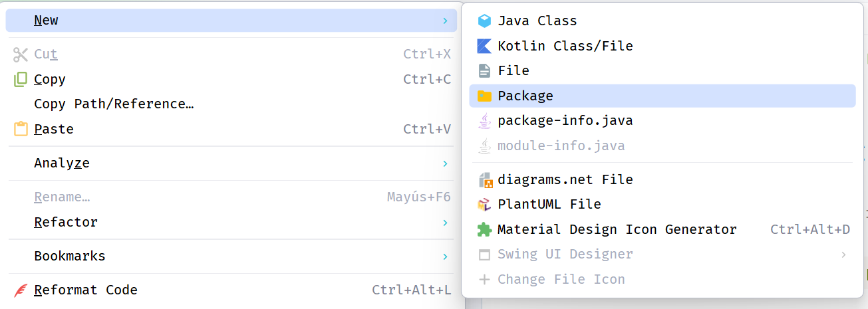Click the diagrams.net File icon

[x=484, y=179]
